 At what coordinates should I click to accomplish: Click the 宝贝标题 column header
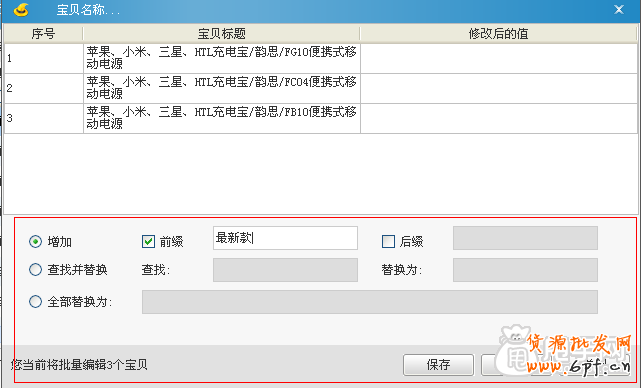[x=222, y=34]
